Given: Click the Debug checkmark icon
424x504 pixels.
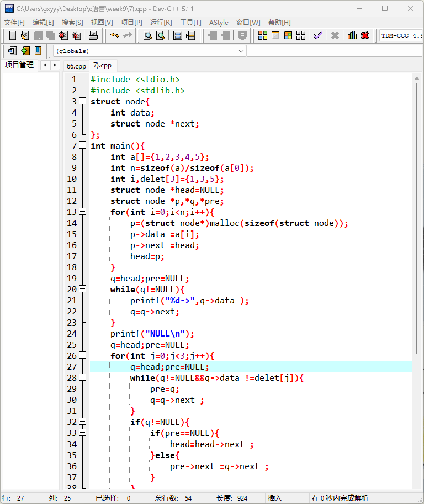Looking at the screenshot, I should [318, 35].
